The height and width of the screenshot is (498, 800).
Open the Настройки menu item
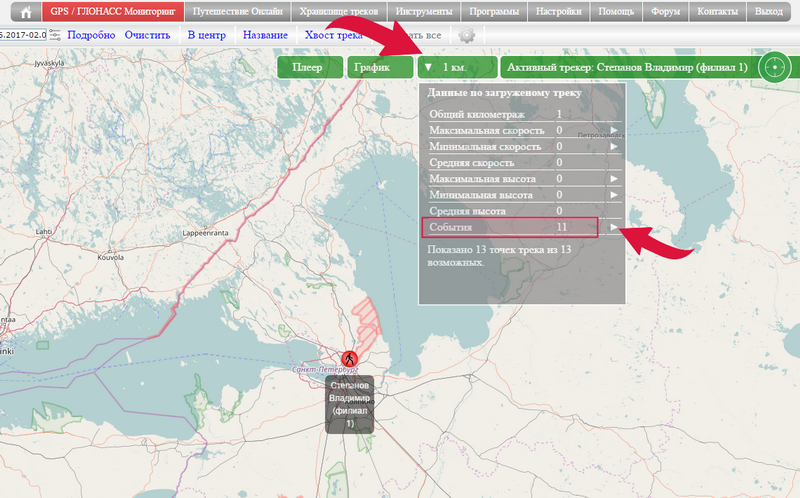(559, 12)
